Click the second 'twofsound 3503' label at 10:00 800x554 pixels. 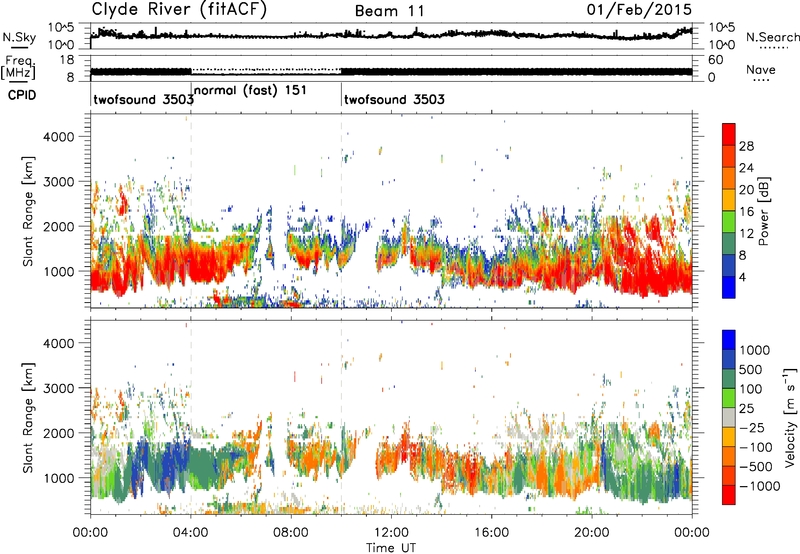pyautogui.click(x=394, y=99)
